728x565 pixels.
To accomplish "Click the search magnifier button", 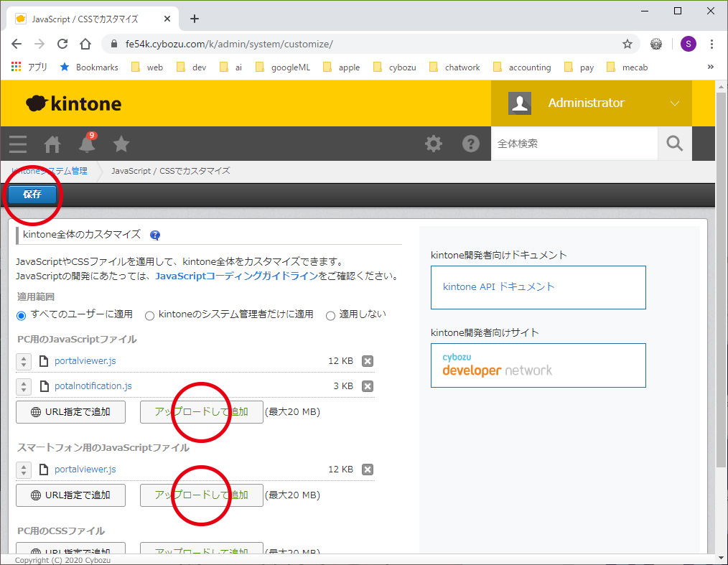I will pos(675,144).
